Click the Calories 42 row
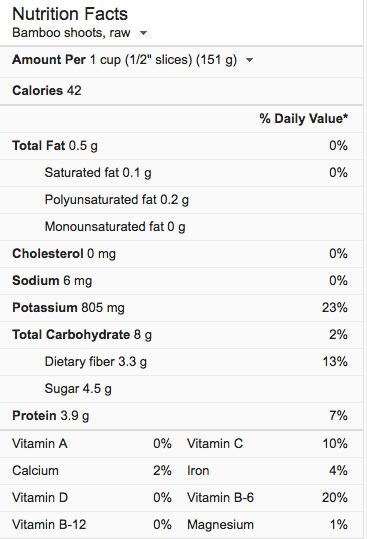 point(181,91)
